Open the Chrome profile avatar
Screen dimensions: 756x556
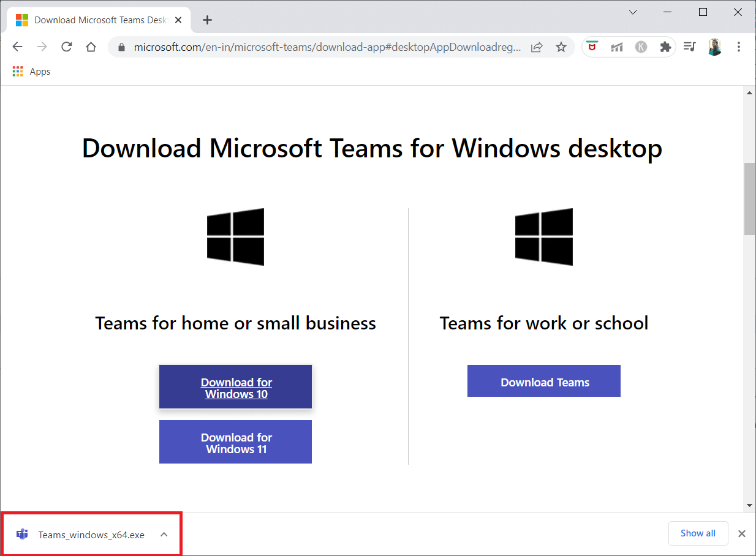tap(714, 47)
